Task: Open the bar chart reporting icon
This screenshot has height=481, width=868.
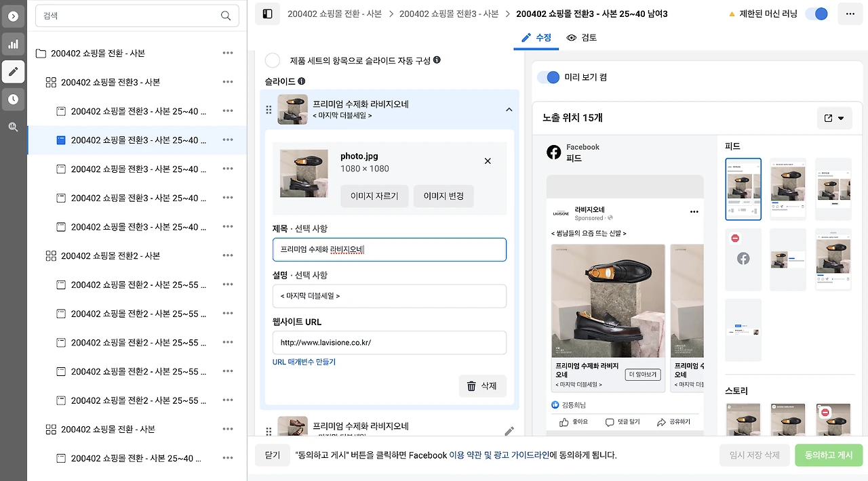Action: click(13, 45)
